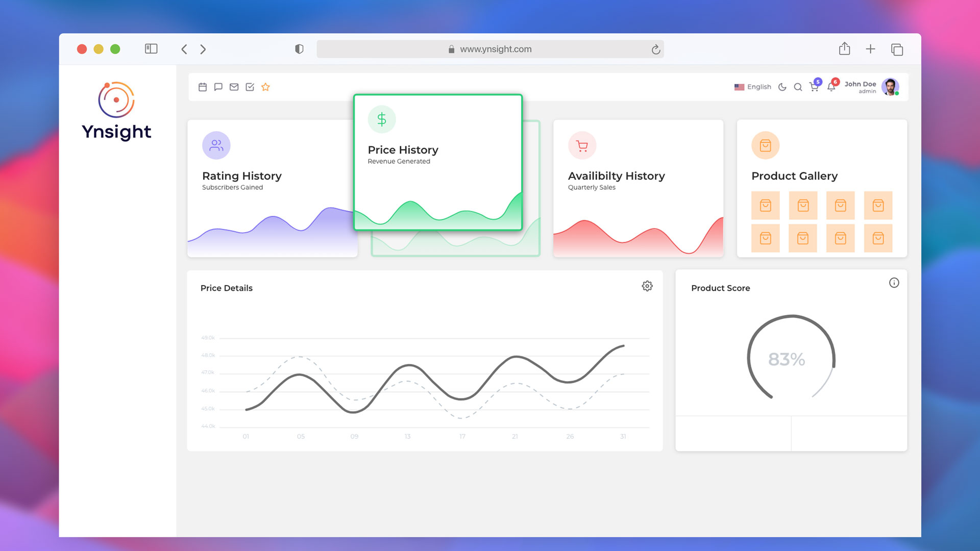980x551 pixels.
Task: Open second product thumbnail in bottom gallery row
Action: coord(803,238)
